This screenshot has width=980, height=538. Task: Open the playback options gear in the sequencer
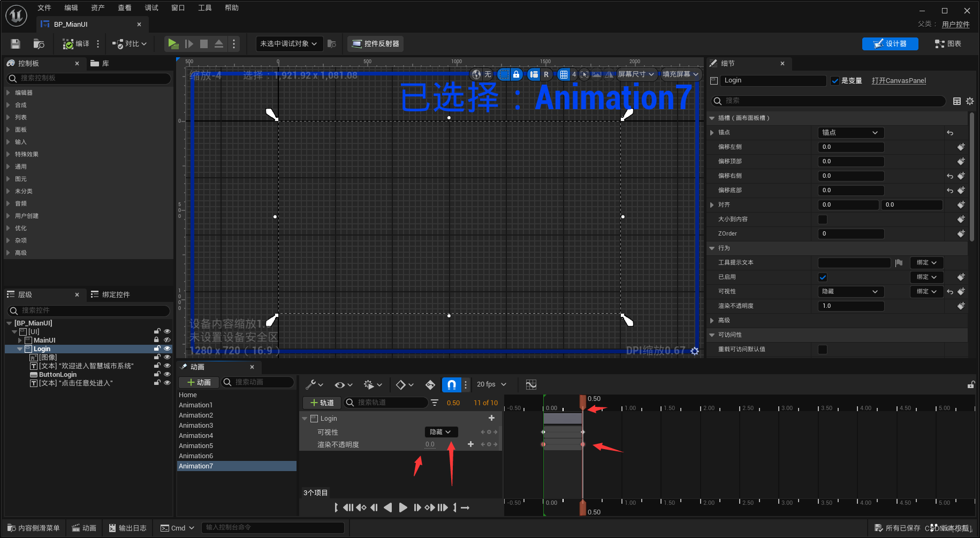[x=373, y=384]
